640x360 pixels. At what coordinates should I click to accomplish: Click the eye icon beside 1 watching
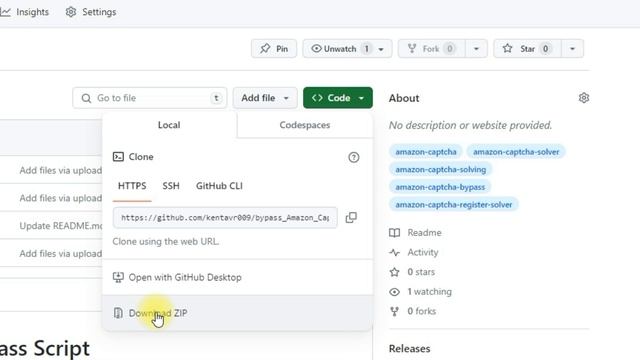(x=394, y=291)
